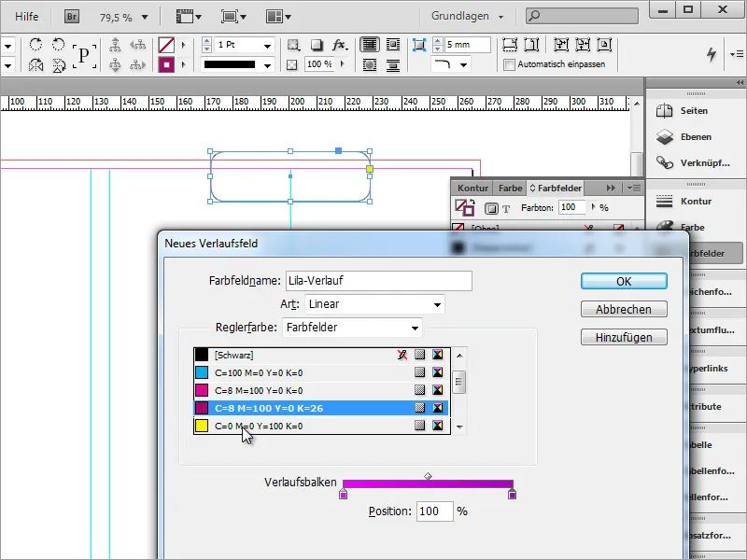Open the corner shape dropdown
The image size is (747, 560).
463,64
